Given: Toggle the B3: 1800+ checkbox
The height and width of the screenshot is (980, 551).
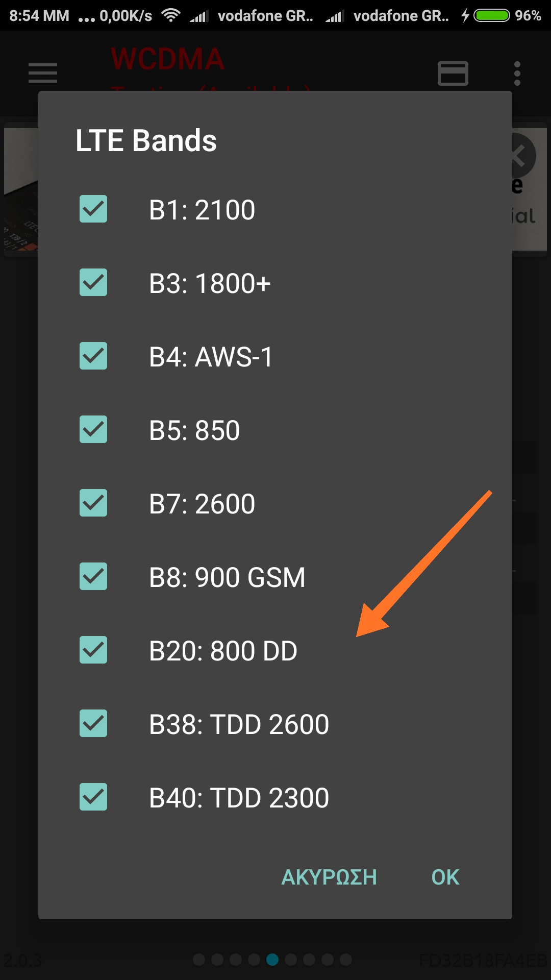Looking at the screenshot, I should (93, 283).
